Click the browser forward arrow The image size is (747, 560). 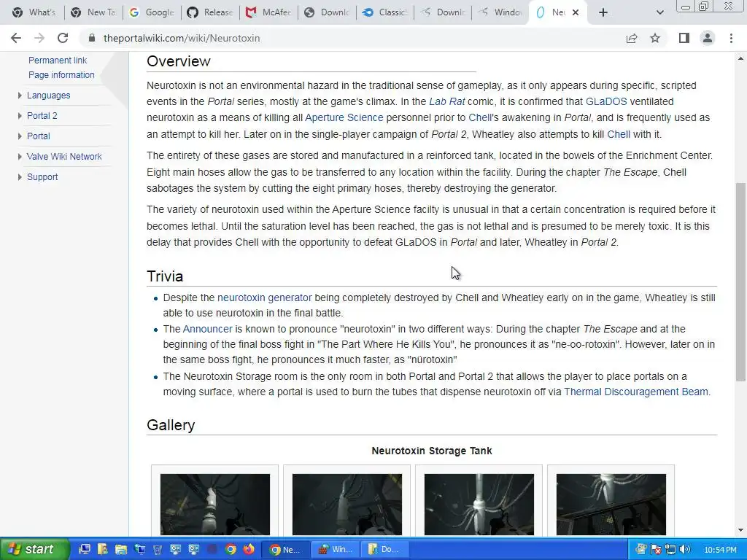coord(39,38)
